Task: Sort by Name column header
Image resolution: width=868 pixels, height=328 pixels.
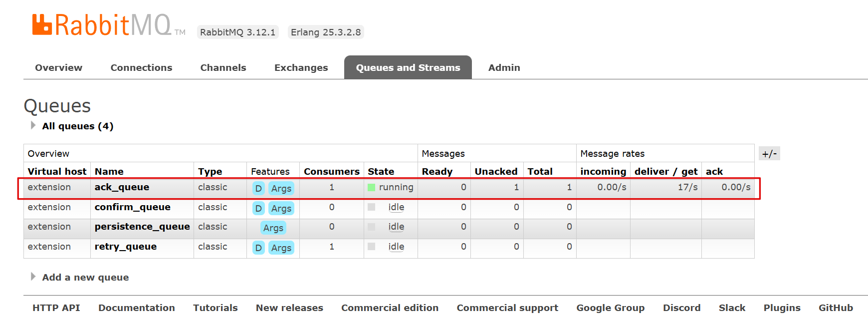Action: 109,171
